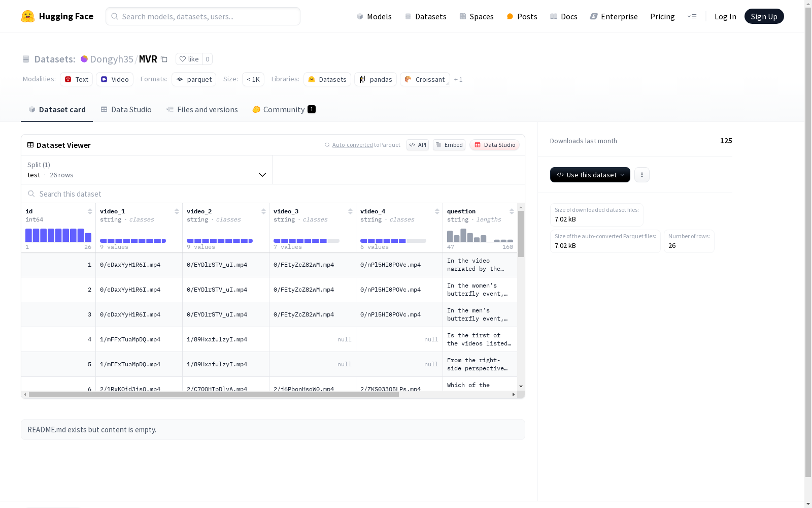This screenshot has width=812, height=508.
Task: Click the Sign Up button
Action: tap(764, 16)
